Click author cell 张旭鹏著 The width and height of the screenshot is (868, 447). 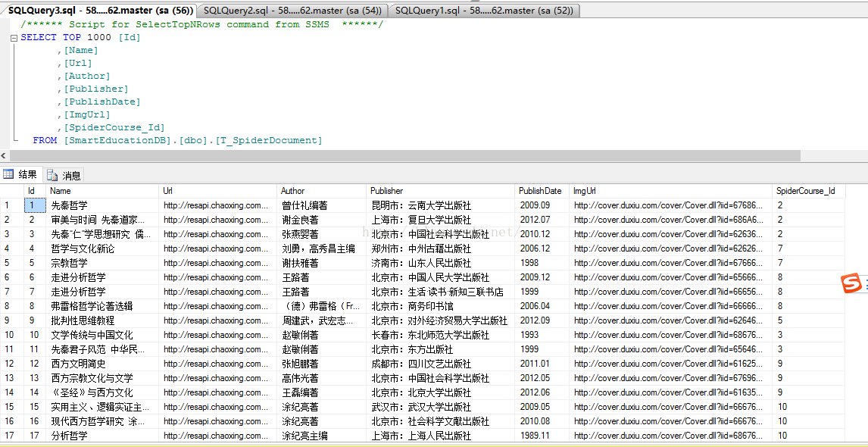322,364
